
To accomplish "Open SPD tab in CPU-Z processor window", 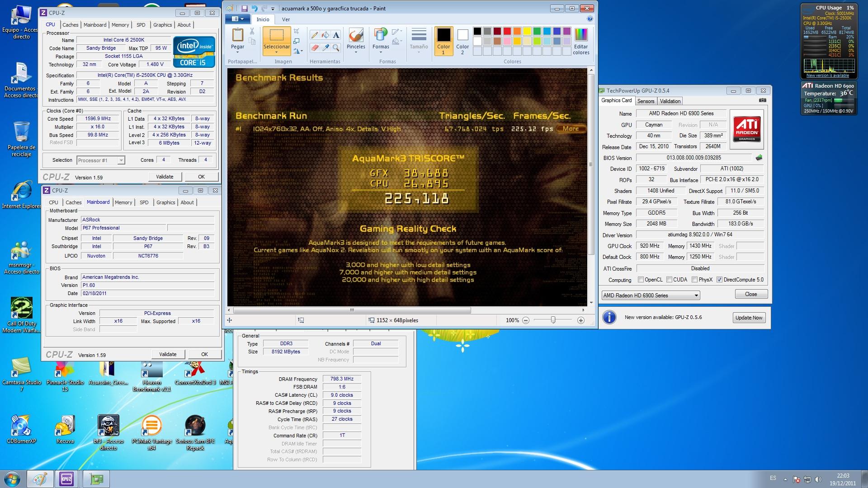I will pyautogui.click(x=141, y=25).
